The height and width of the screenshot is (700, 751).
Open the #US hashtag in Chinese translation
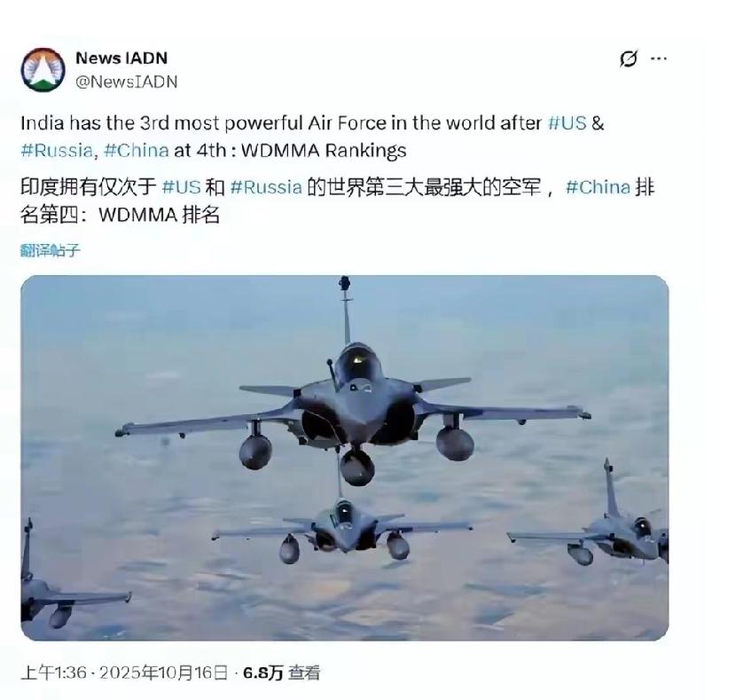(181, 187)
